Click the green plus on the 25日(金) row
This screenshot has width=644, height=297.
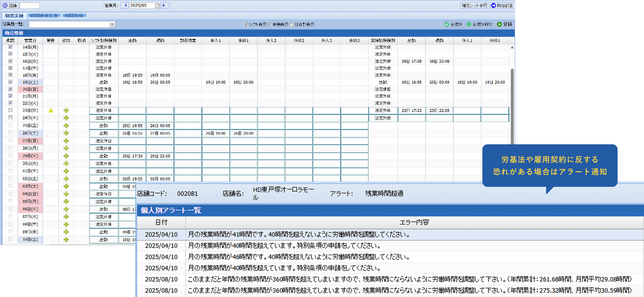(66, 126)
